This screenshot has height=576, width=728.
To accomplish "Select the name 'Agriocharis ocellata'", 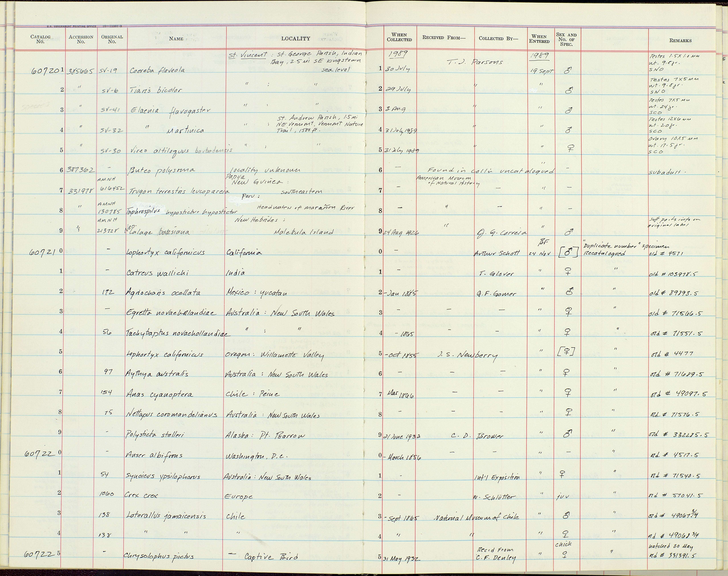I will pyautogui.click(x=163, y=293).
